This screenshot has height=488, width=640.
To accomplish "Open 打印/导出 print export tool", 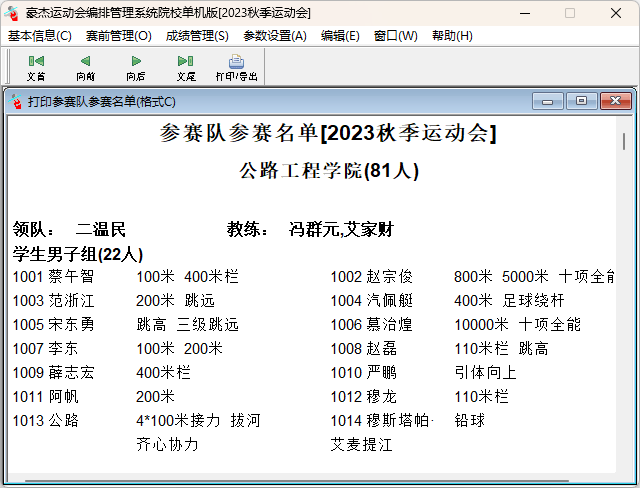I will pyautogui.click(x=236, y=67).
